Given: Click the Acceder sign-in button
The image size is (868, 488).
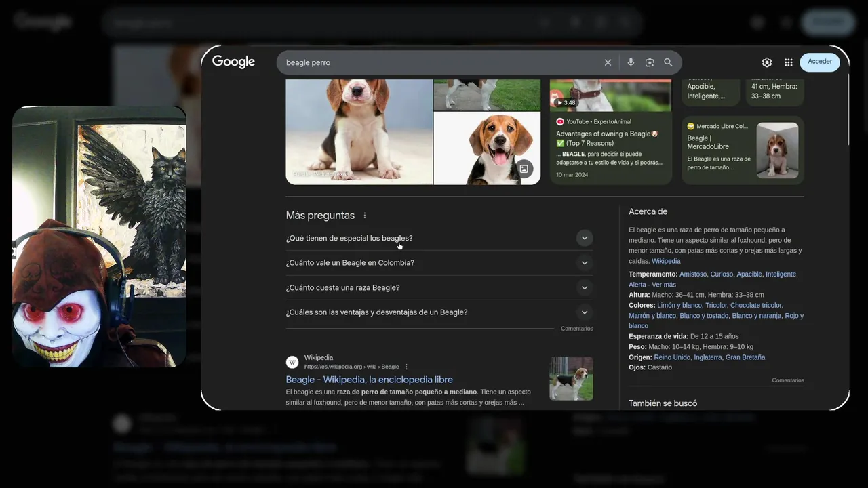Looking at the screenshot, I should [x=820, y=62].
